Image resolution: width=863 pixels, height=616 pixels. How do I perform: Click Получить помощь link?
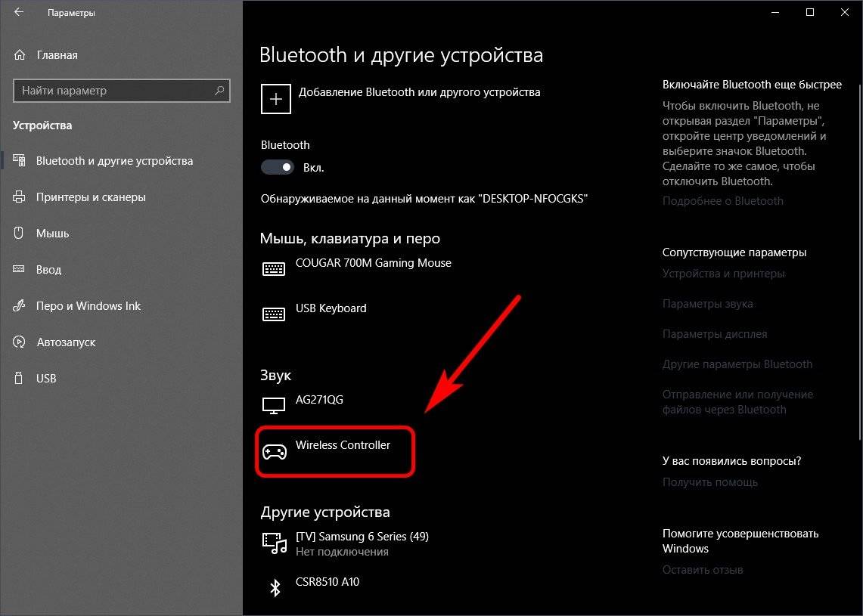pyautogui.click(x=709, y=482)
